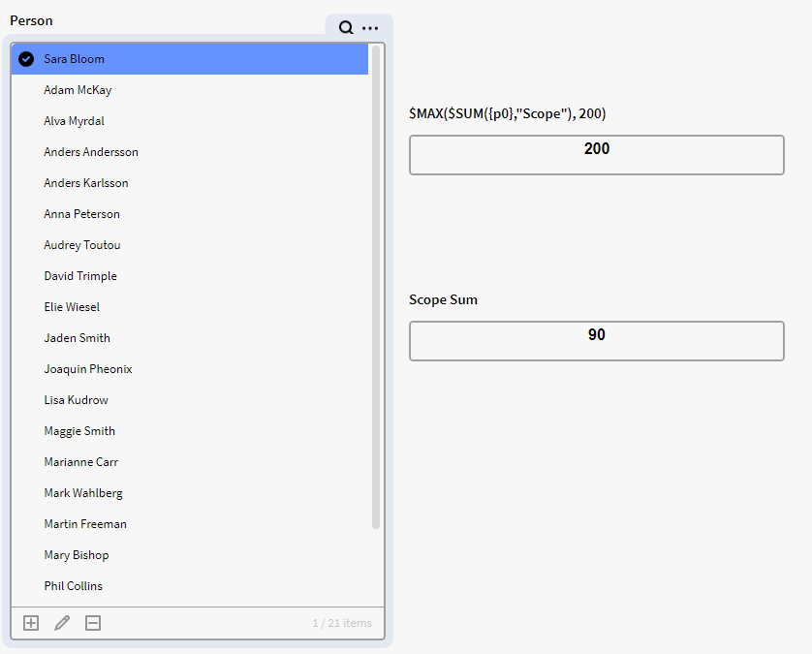Click the Scope Sum field showing 90
The height and width of the screenshot is (654, 812).
coord(596,341)
